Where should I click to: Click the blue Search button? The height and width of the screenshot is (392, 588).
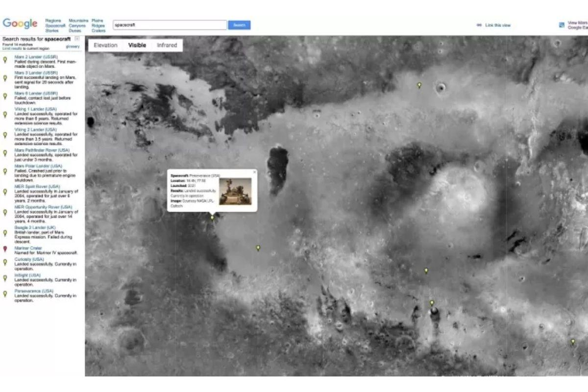(239, 25)
